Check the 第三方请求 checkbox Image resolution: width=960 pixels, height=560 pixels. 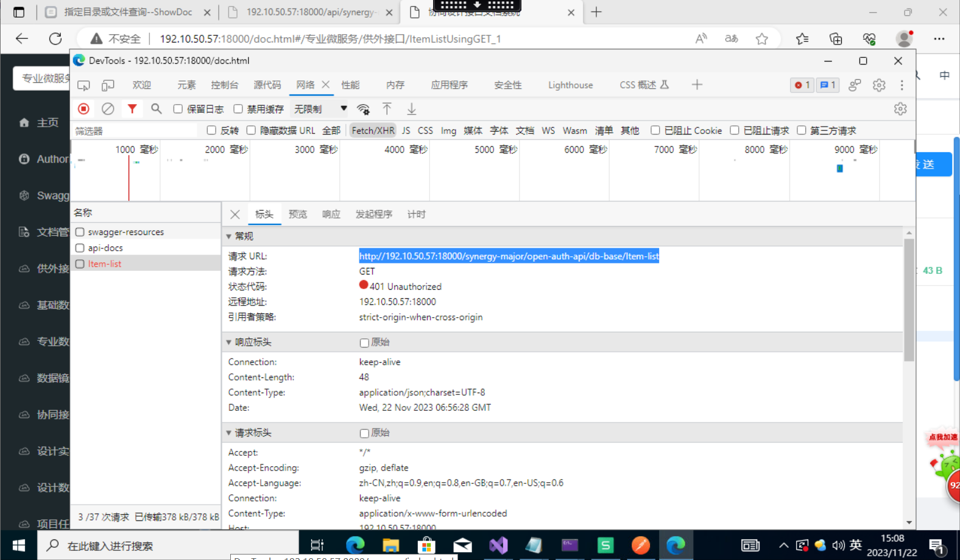[802, 130]
